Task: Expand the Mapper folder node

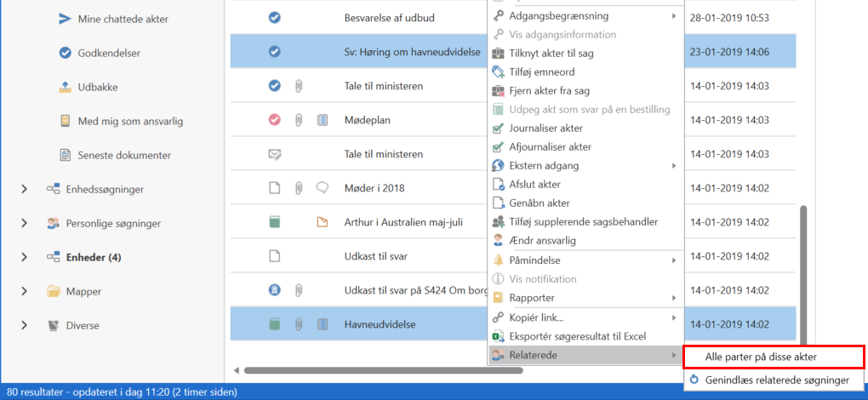Action: coord(25,291)
